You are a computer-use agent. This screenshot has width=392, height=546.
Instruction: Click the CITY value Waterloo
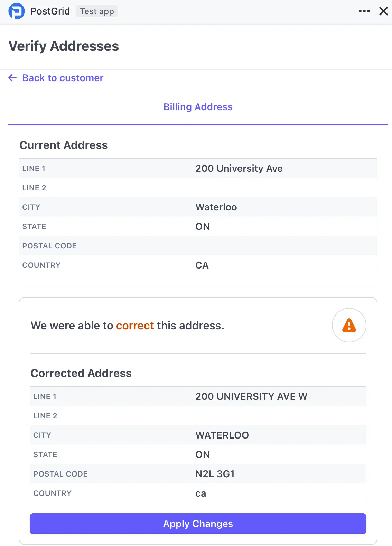tap(216, 207)
